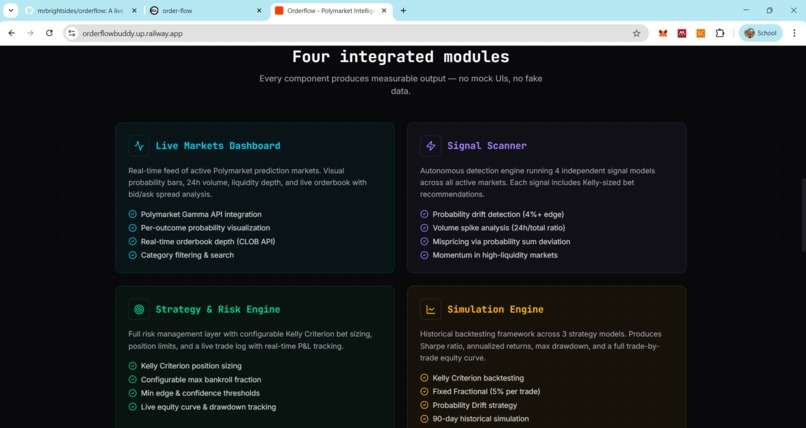The height and width of the screenshot is (428, 806).
Task: Close the Orderflow - Polymarket tab
Action: pyautogui.click(x=384, y=10)
